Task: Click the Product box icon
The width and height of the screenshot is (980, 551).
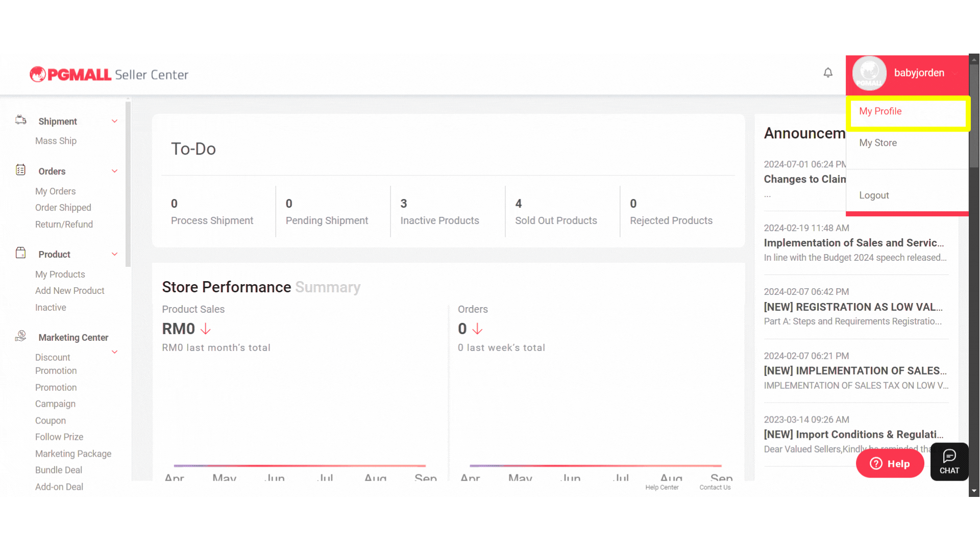Action: [21, 254]
